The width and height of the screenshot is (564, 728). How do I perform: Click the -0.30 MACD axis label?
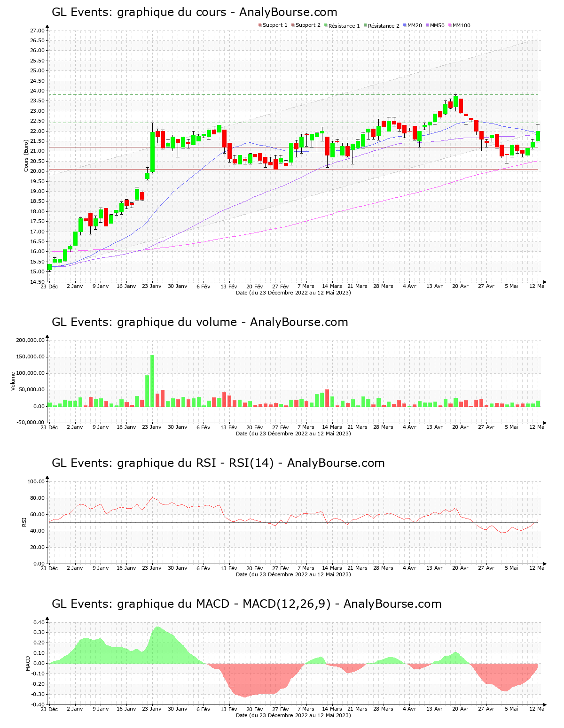pyautogui.click(x=38, y=694)
